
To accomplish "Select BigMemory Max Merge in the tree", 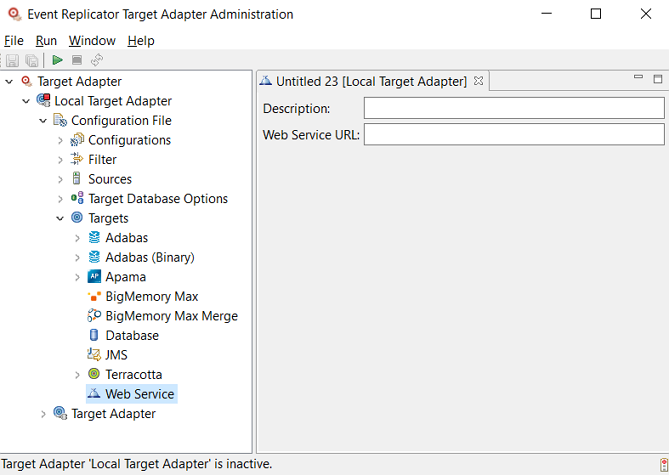I will pyautogui.click(x=171, y=316).
